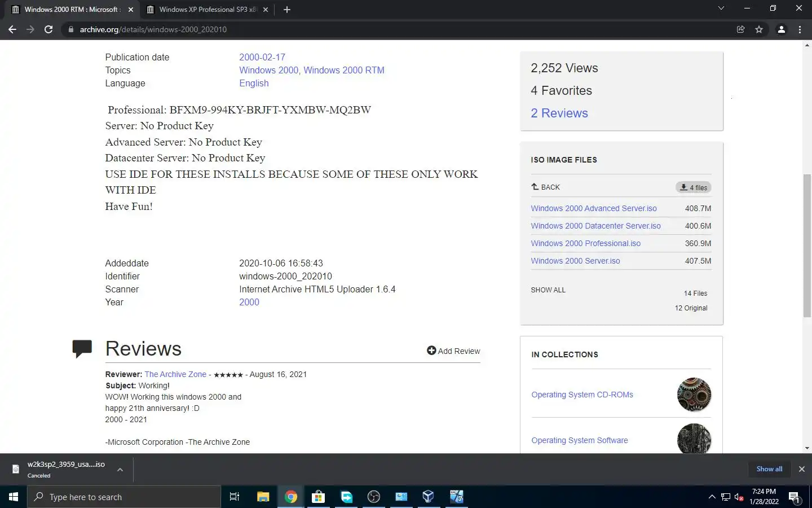The image size is (812, 508).
Task: Go back to the previous page
Action: (x=12, y=29)
